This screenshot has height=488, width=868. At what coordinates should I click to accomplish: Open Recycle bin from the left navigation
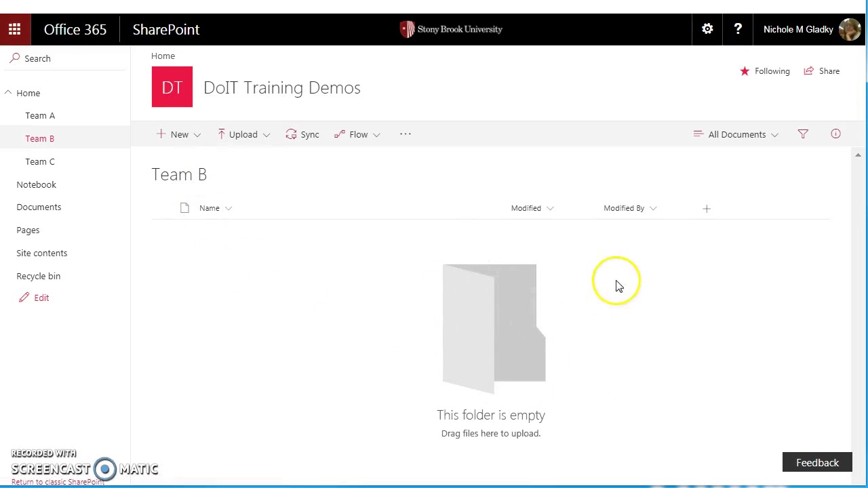click(38, 276)
